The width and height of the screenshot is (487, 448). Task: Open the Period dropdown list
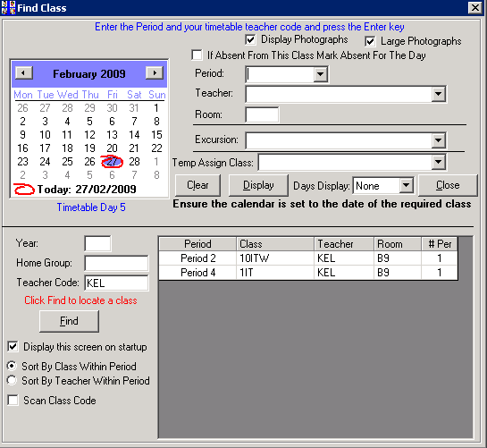(x=320, y=74)
